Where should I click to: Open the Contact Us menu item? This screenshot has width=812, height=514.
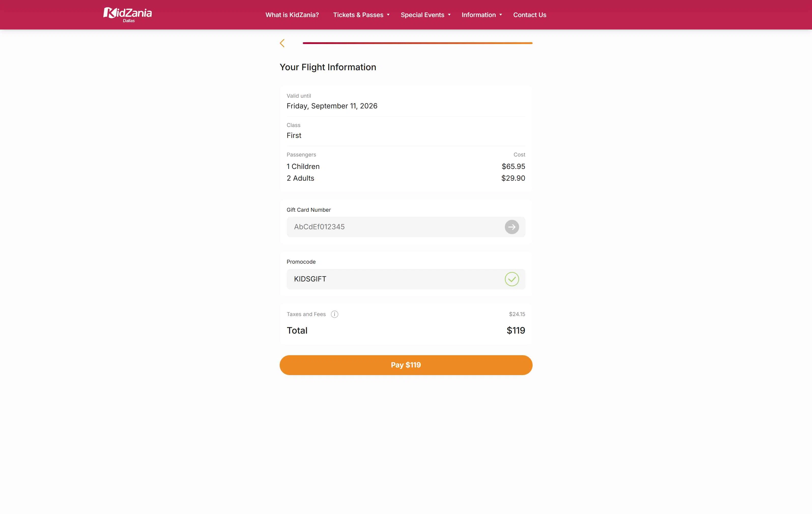tap(530, 15)
